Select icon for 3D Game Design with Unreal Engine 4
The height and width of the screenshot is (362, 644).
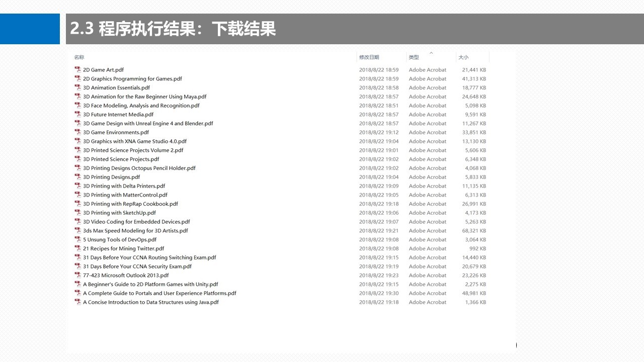coord(78,123)
